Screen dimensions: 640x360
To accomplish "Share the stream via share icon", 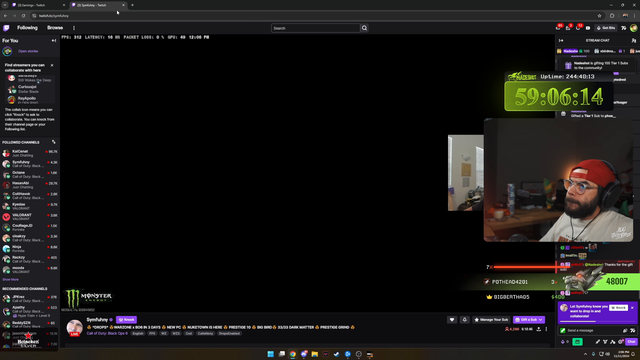I will tap(539, 329).
